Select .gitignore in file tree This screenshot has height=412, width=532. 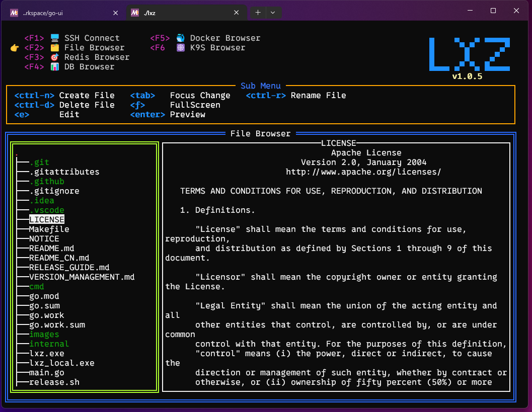click(54, 191)
